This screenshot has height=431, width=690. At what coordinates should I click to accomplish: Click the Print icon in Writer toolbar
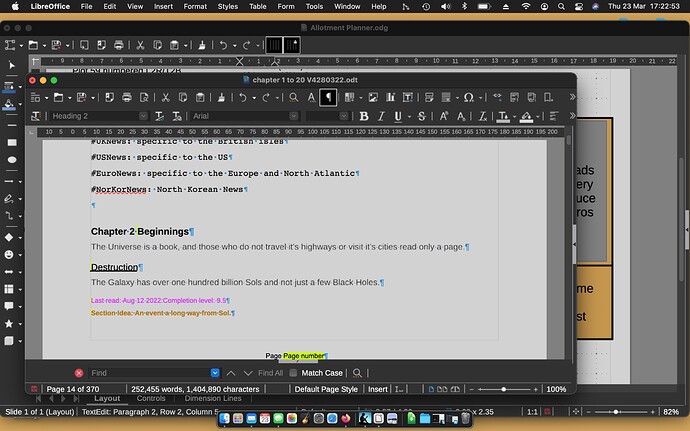pos(127,98)
